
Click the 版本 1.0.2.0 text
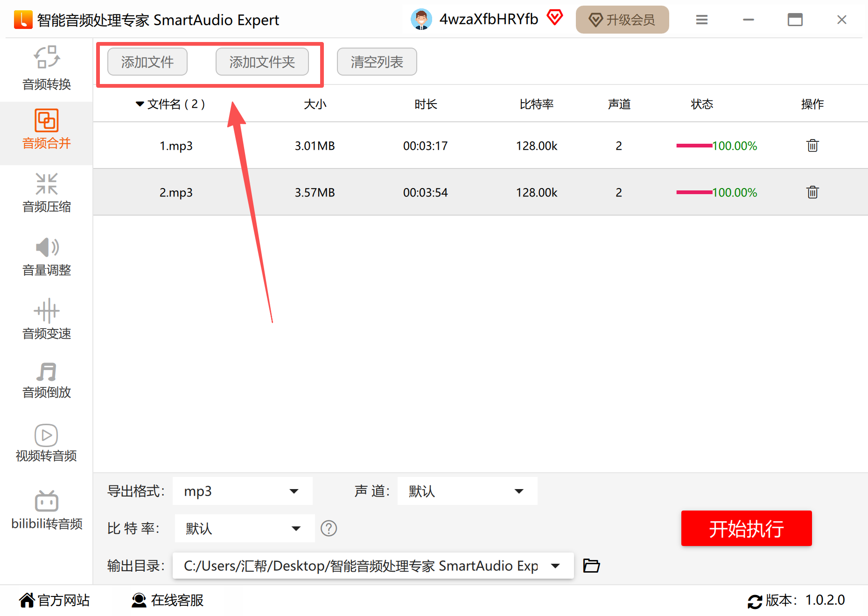(805, 600)
